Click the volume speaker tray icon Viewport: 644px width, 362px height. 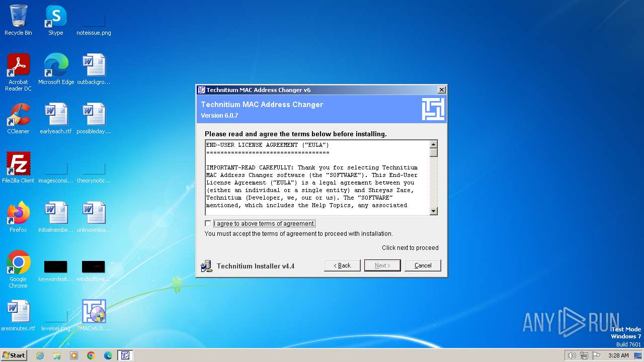pos(572,355)
